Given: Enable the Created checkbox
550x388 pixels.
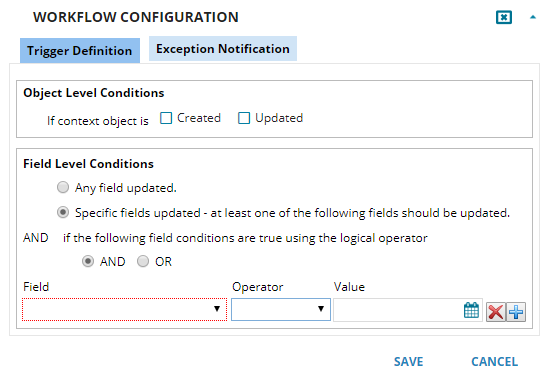Looking at the screenshot, I should [166, 118].
